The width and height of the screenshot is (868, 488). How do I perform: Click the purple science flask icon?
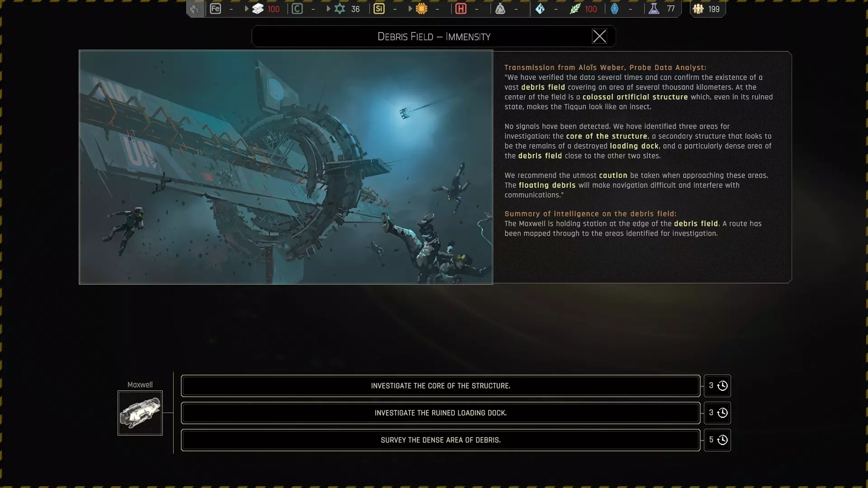(x=654, y=9)
